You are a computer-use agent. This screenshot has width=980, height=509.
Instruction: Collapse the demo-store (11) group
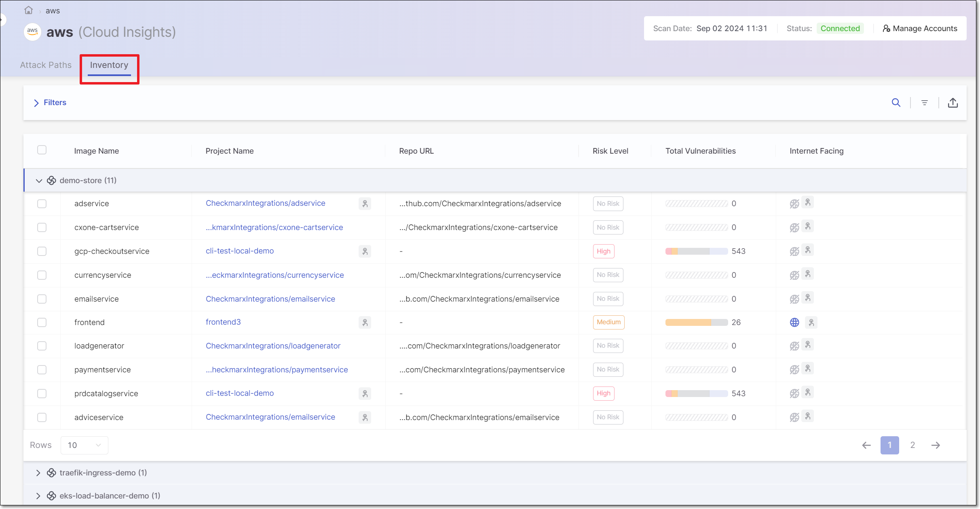39,181
